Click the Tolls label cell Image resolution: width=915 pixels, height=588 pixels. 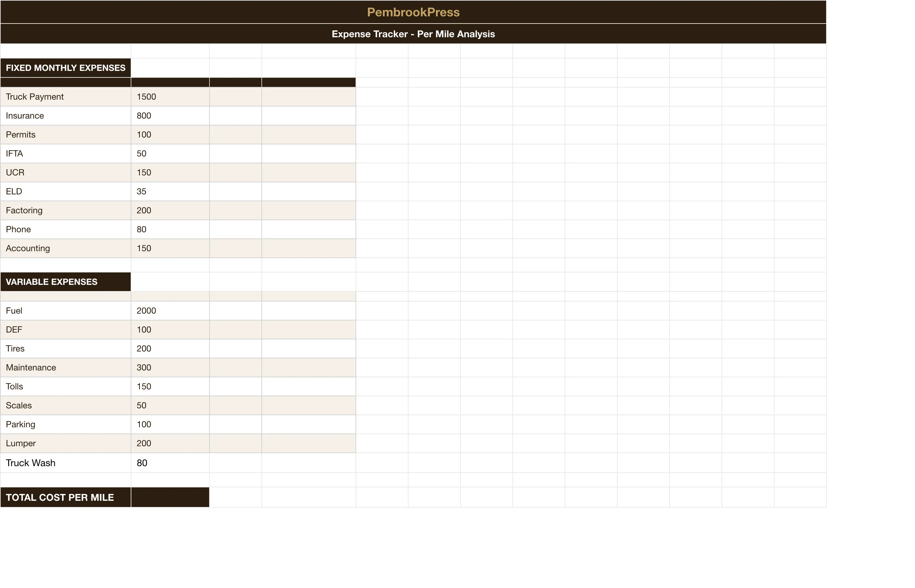(66, 386)
